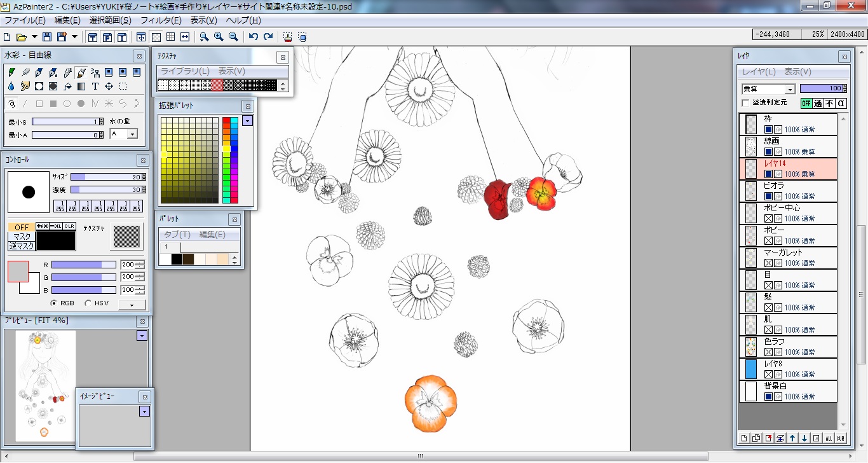This screenshot has width=868, height=463.
Task: Switch color mode to HSV
Action: tap(88, 303)
